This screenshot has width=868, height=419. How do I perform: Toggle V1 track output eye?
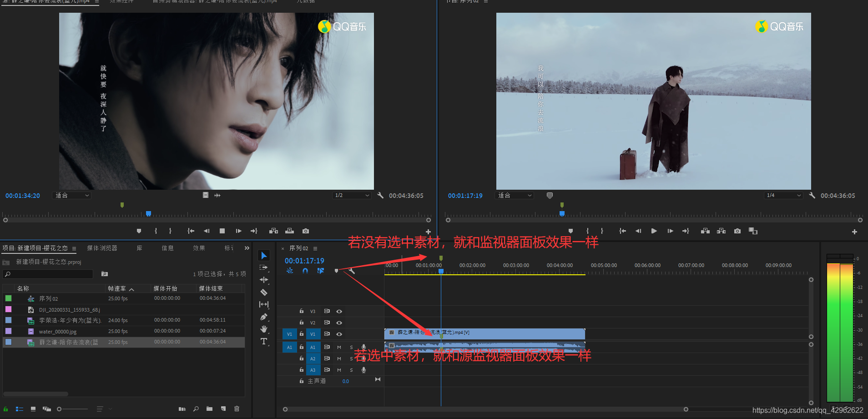339,334
